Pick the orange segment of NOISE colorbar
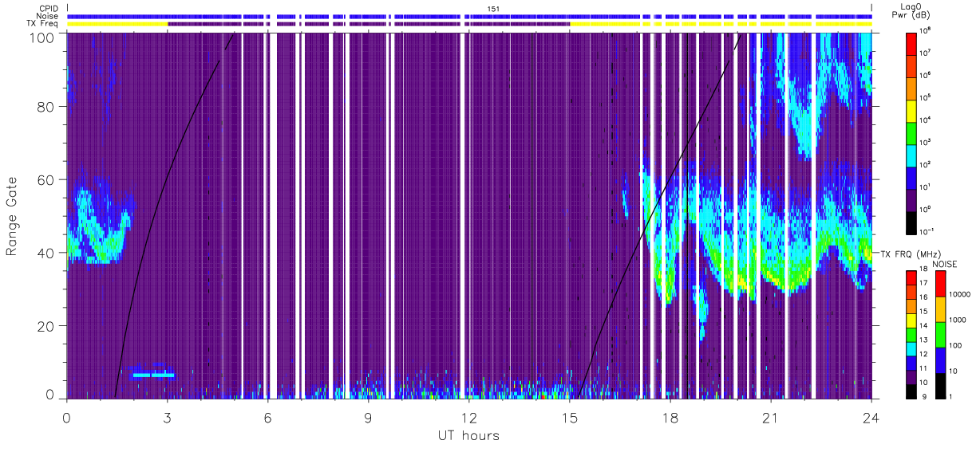Image resolution: width=980 pixels, height=452 pixels. click(940, 308)
